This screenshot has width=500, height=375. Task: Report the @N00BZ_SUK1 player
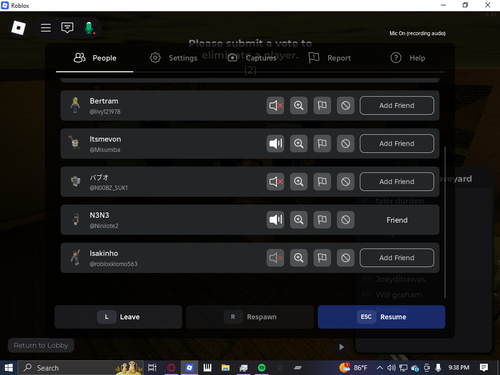click(322, 182)
